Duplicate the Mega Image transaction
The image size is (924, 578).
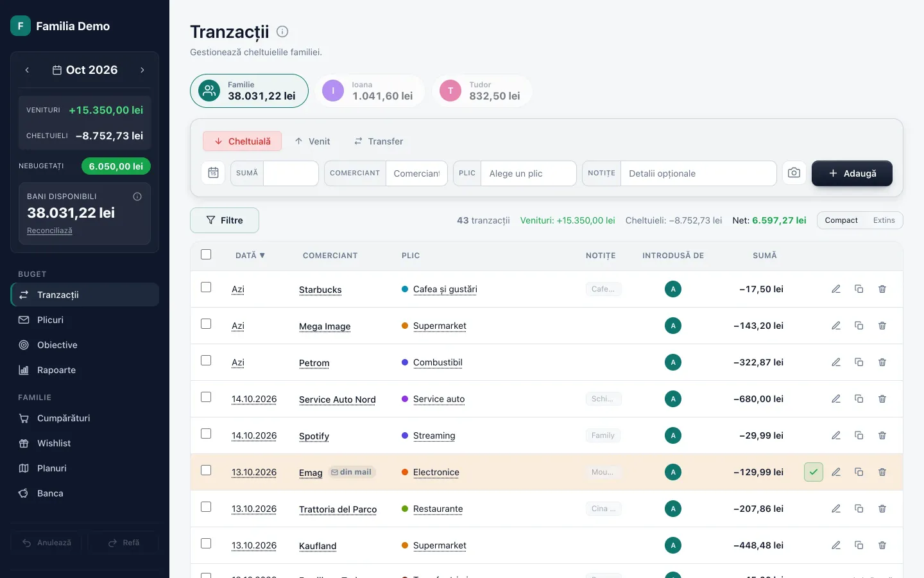click(x=859, y=326)
